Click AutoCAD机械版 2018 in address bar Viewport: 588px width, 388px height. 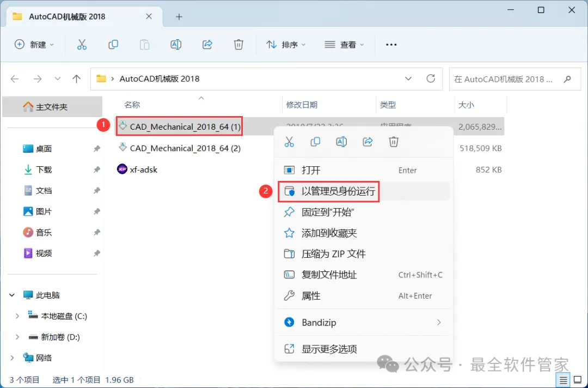[x=160, y=79]
